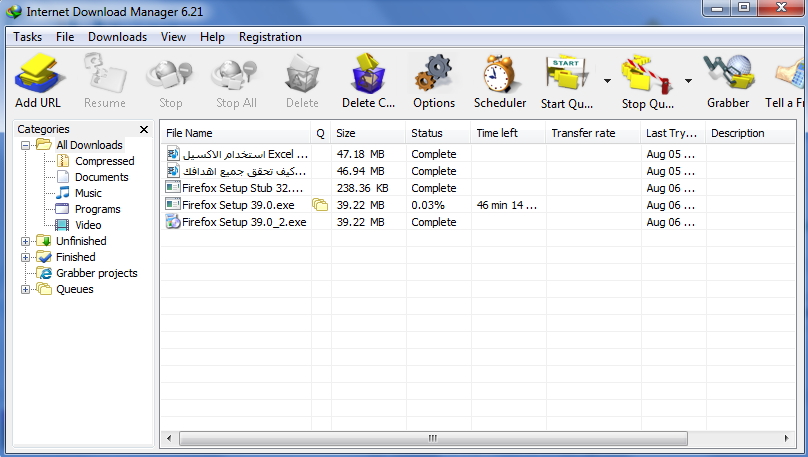Sort by Status column header

[x=438, y=133]
